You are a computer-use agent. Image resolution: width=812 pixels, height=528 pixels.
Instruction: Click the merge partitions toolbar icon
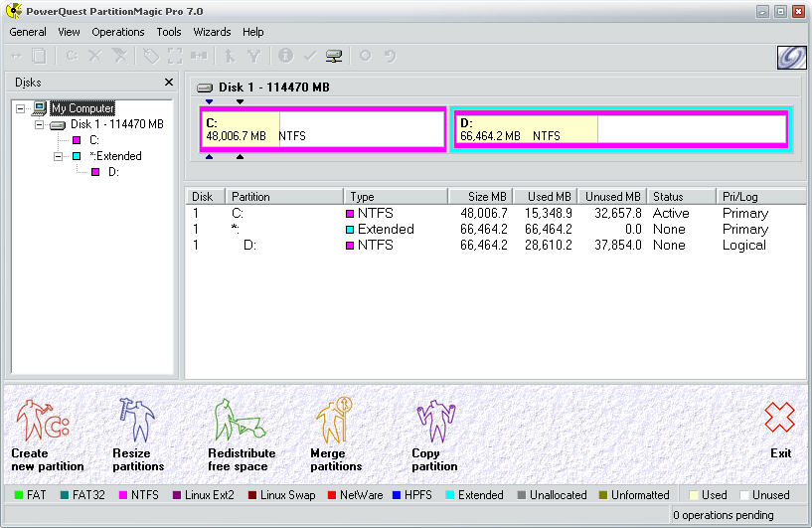pos(230,56)
